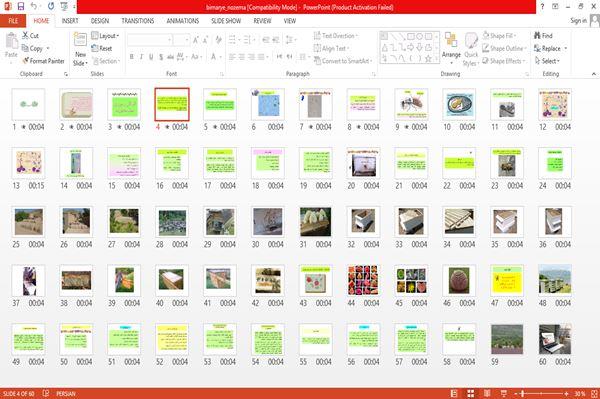This screenshot has height=399, width=600.
Task: Click the Find icon in Editing group
Action: click(543, 36)
